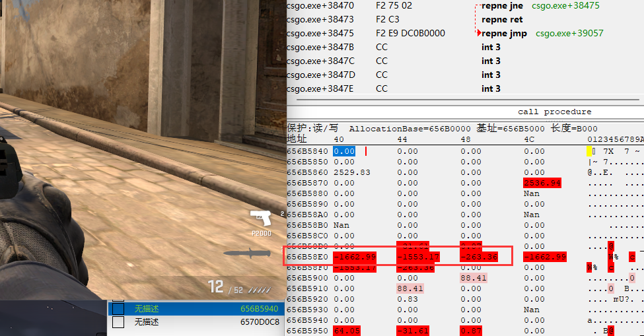The height and width of the screenshot is (336, 644).
Task: Select disassembler row csgo.exe+38473
Action: tap(320, 19)
